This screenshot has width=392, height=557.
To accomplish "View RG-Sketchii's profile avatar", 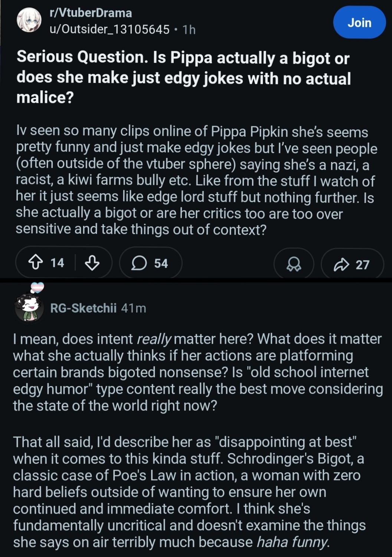I will coord(29,308).
